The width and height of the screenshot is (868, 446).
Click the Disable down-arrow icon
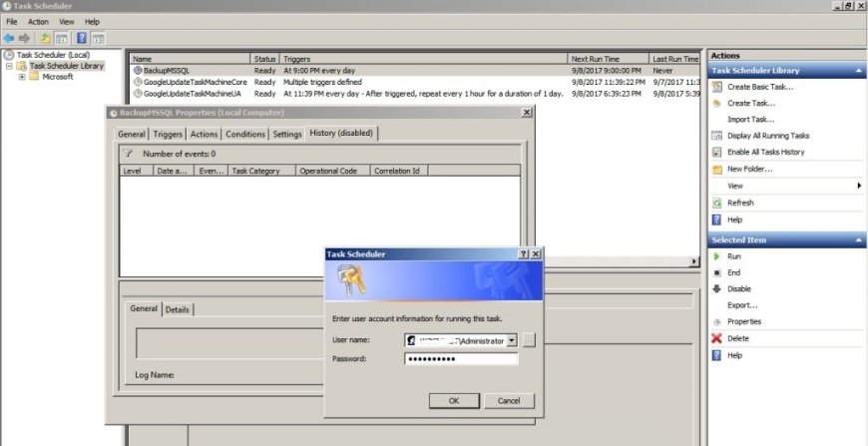click(x=717, y=288)
